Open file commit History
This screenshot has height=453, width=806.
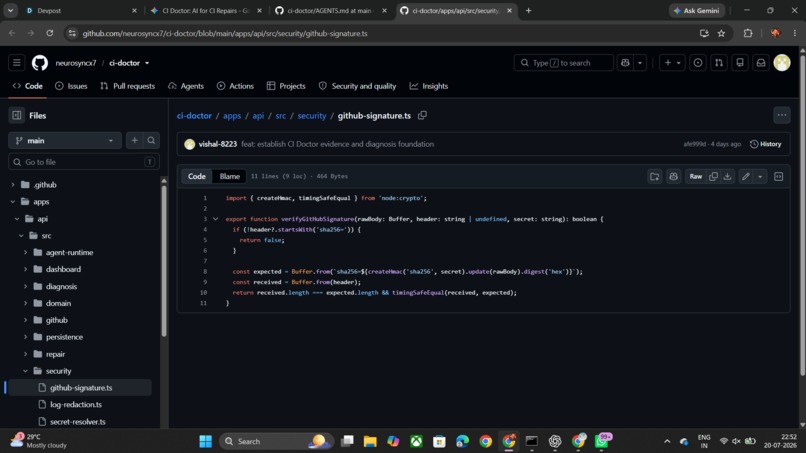click(x=765, y=144)
